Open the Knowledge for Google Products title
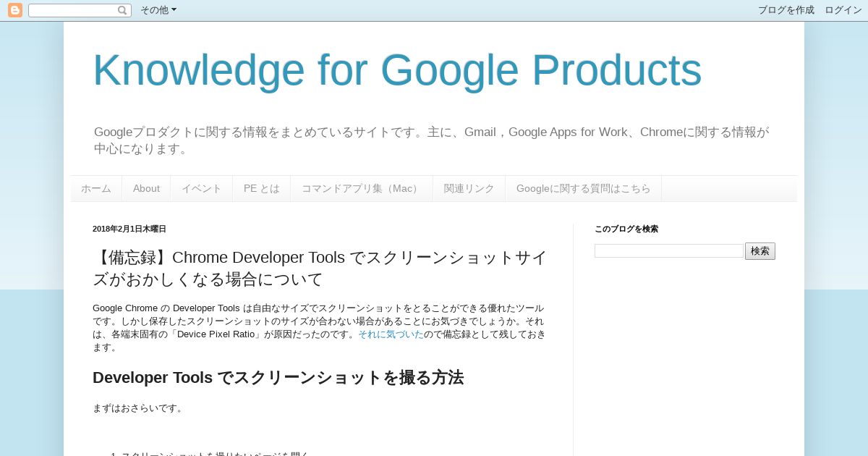Screen dimensions: 868x456 coord(397,71)
